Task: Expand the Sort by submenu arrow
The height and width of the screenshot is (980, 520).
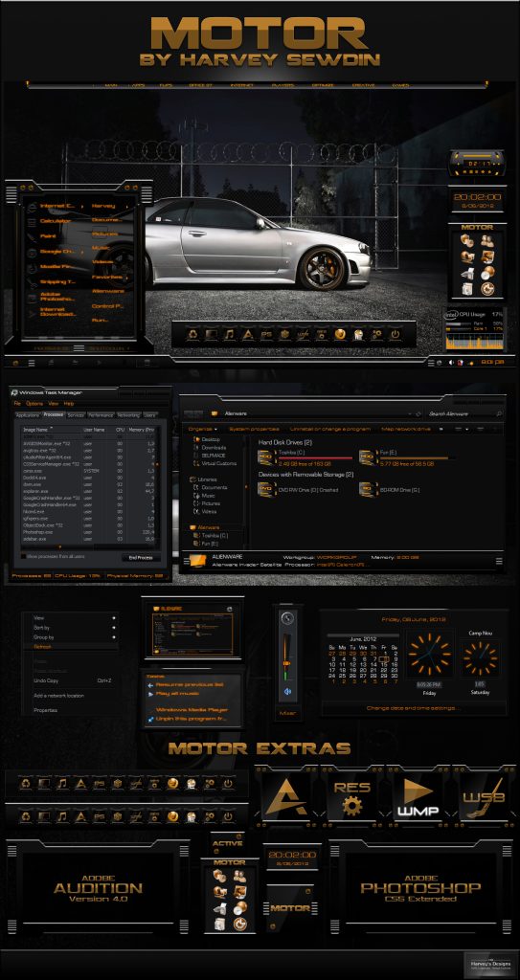Action: pos(114,627)
